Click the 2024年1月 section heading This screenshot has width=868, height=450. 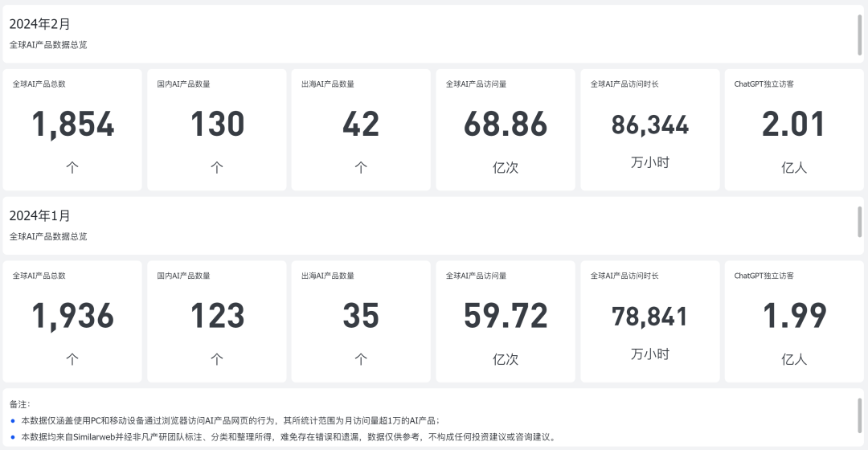pos(40,215)
